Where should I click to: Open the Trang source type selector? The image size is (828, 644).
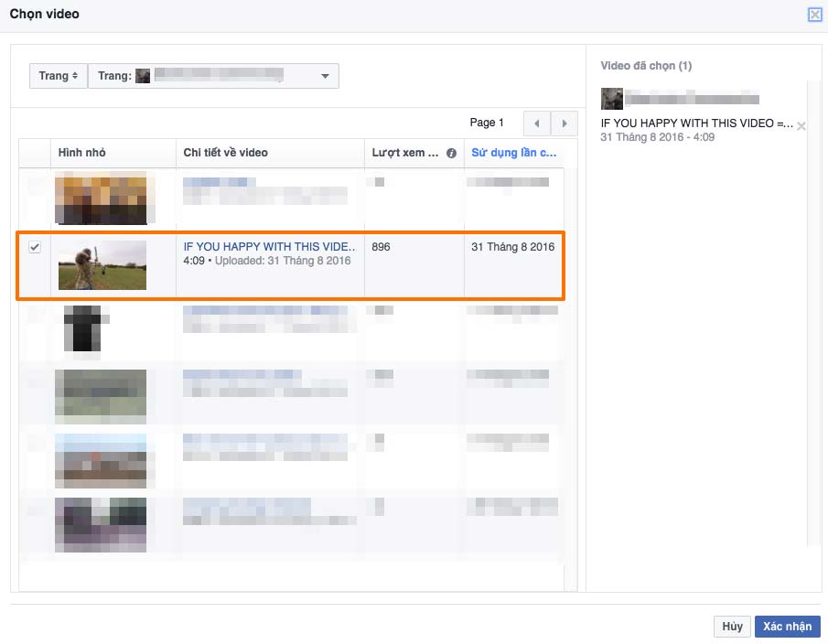tap(58, 76)
